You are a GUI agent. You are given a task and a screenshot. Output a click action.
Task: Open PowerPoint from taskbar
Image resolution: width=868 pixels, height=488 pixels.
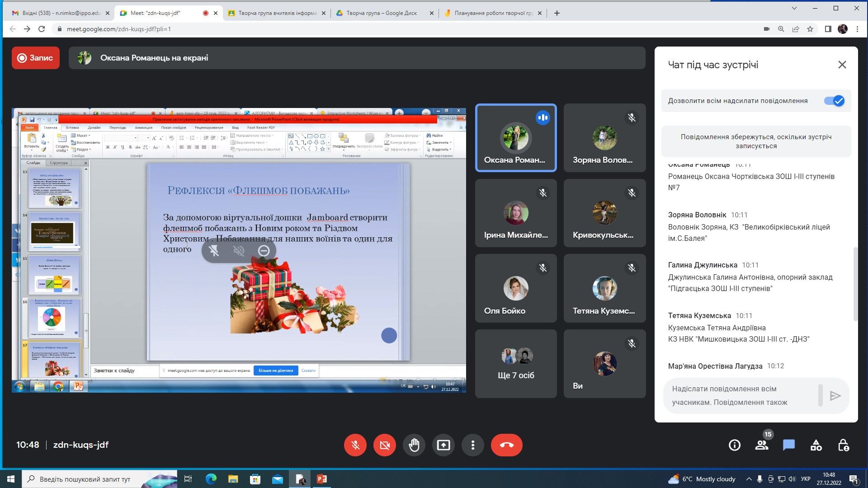[x=322, y=479]
